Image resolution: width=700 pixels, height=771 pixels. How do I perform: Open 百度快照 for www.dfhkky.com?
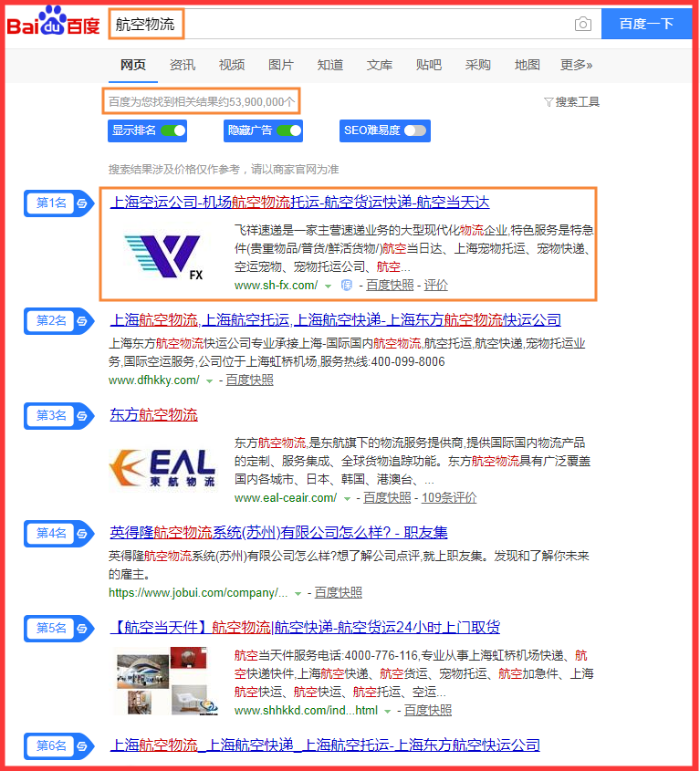click(249, 380)
